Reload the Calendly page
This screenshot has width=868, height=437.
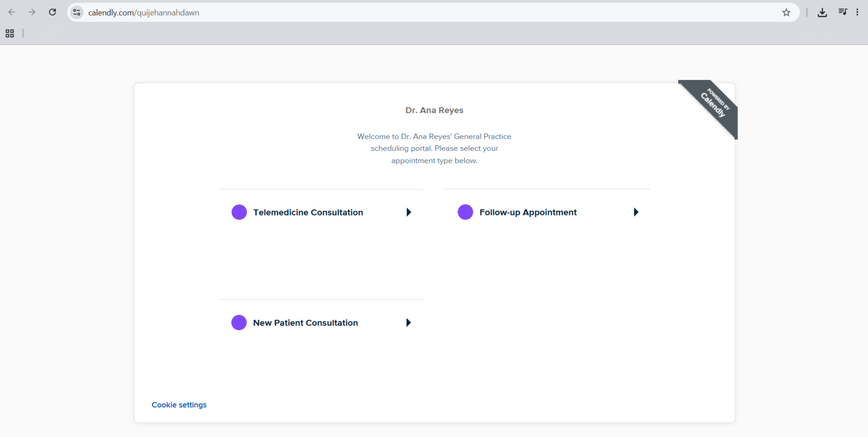52,13
